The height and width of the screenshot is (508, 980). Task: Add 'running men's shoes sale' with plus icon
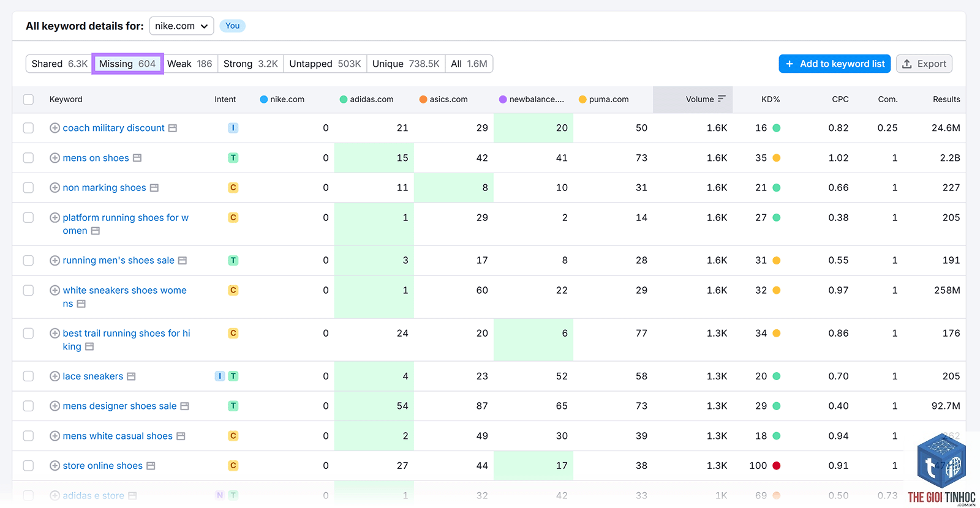tap(55, 261)
